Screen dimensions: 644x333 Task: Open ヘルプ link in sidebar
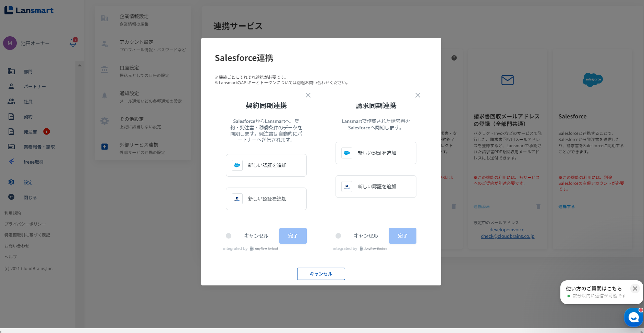[11, 257]
